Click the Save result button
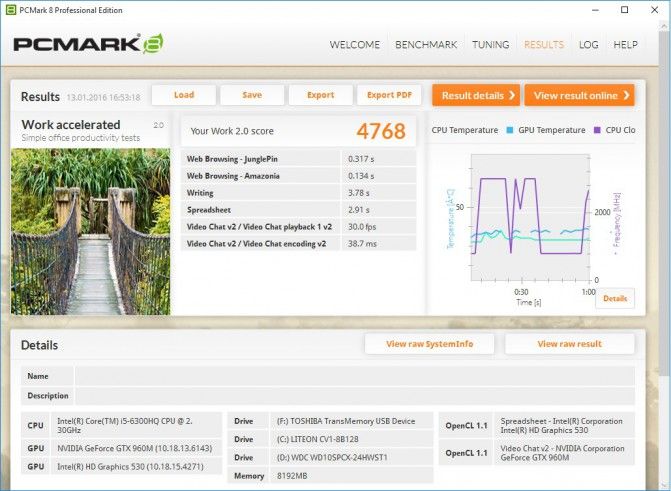The width and height of the screenshot is (671, 491). click(252, 95)
